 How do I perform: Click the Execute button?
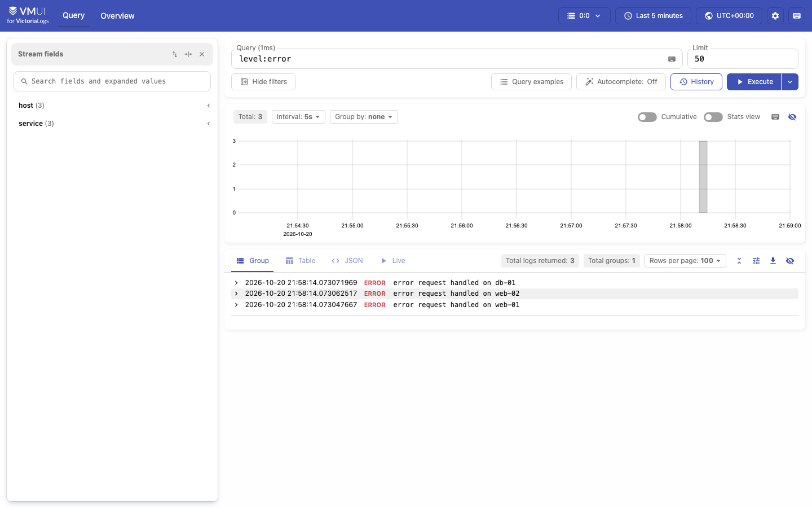tap(754, 82)
